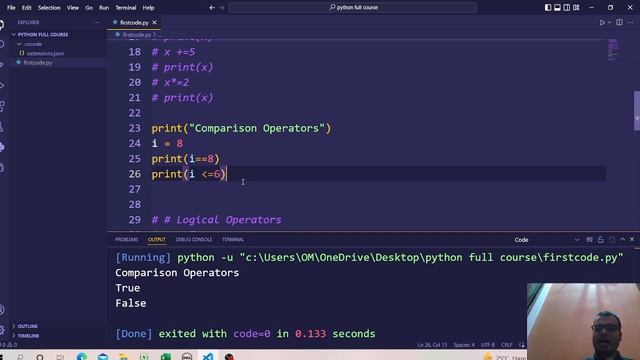Viewport: 640px width, 360px height.
Task: Switch to the TERMINAL panel tab
Action: [x=233, y=240]
